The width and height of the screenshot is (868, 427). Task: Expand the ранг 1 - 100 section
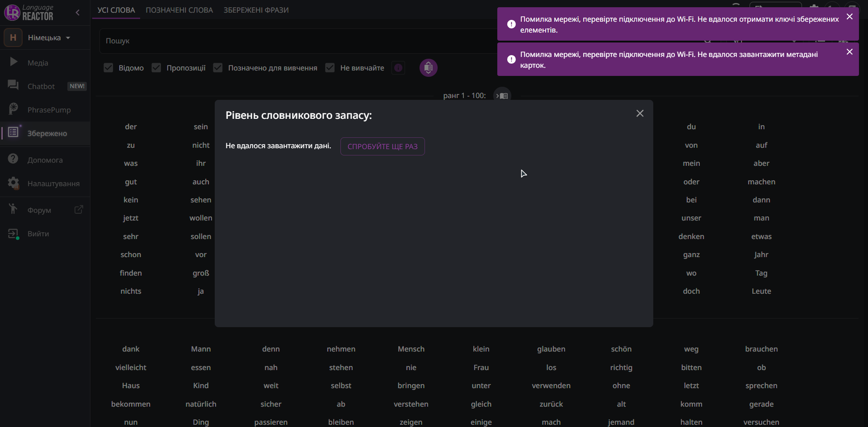pyautogui.click(x=502, y=95)
